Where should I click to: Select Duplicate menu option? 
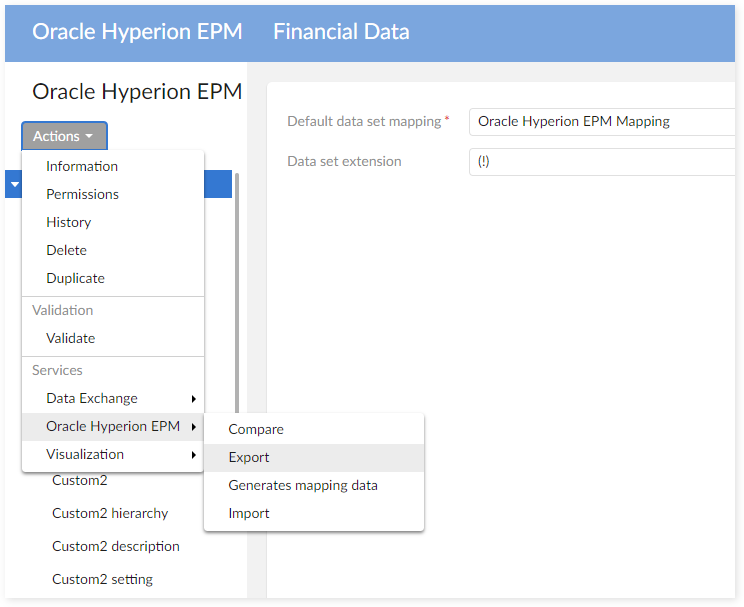click(x=75, y=278)
